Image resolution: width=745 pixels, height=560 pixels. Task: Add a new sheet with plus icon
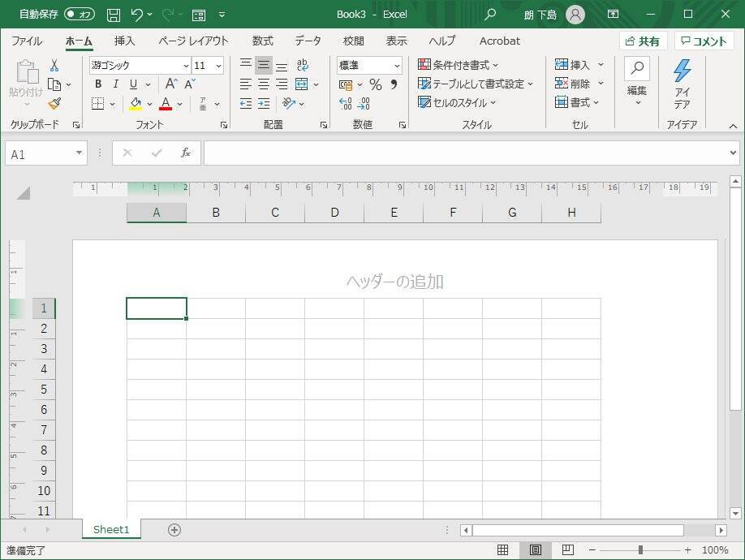174,530
